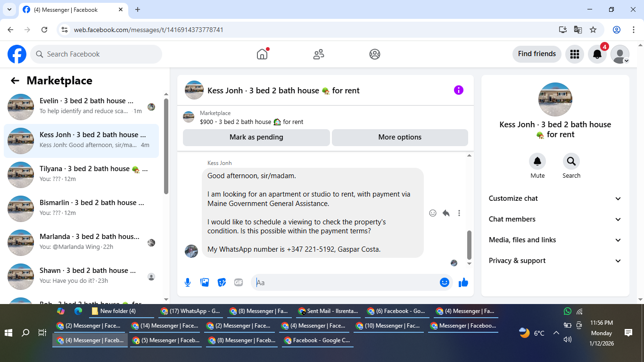
Task: Open Windows Start menu
Action: click(8, 333)
